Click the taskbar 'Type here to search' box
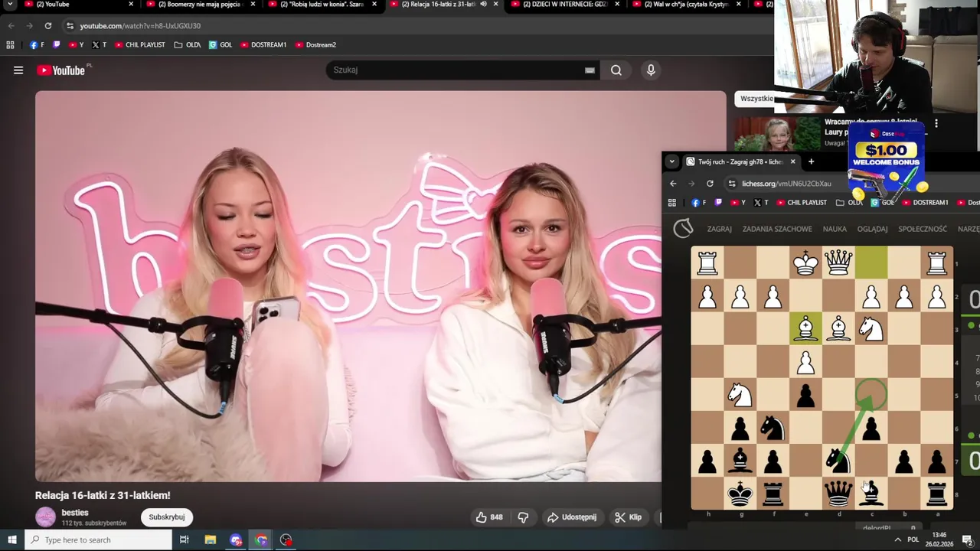The image size is (980, 551). (100, 540)
